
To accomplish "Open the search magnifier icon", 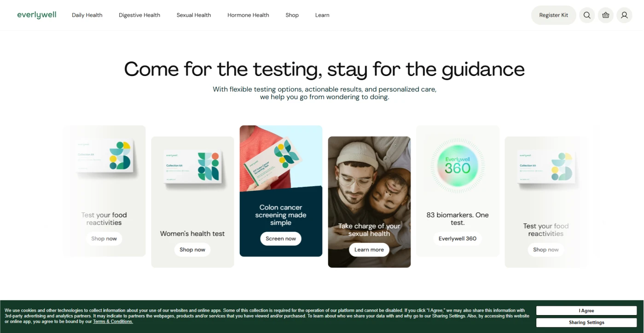I will pyautogui.click(x=587, y=15).
